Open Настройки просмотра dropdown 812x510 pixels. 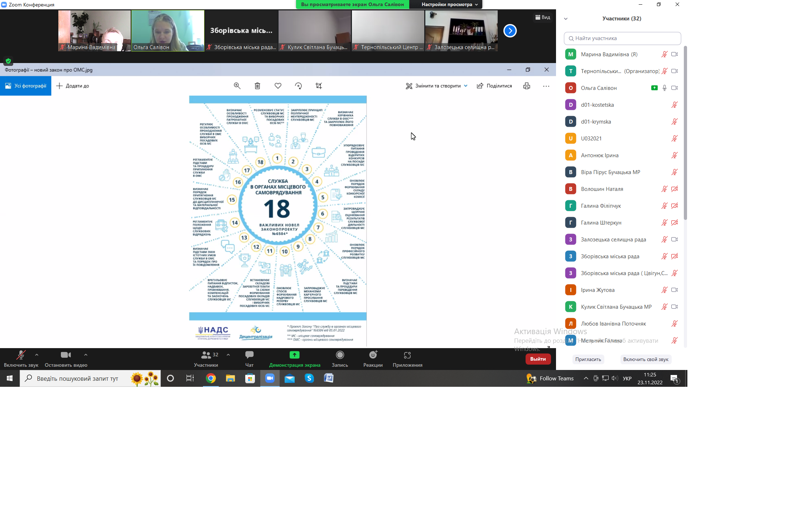(449, 4)
